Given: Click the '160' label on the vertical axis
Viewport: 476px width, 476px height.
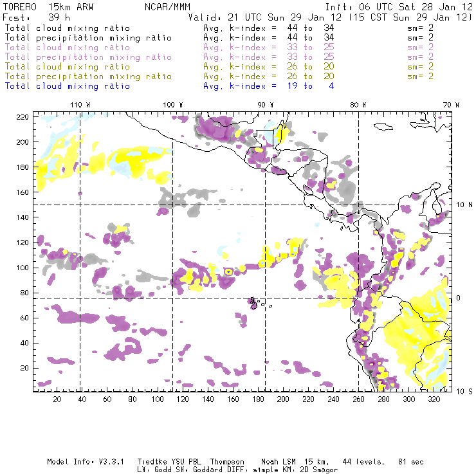Looking at the screenshot, I should 23,192.
